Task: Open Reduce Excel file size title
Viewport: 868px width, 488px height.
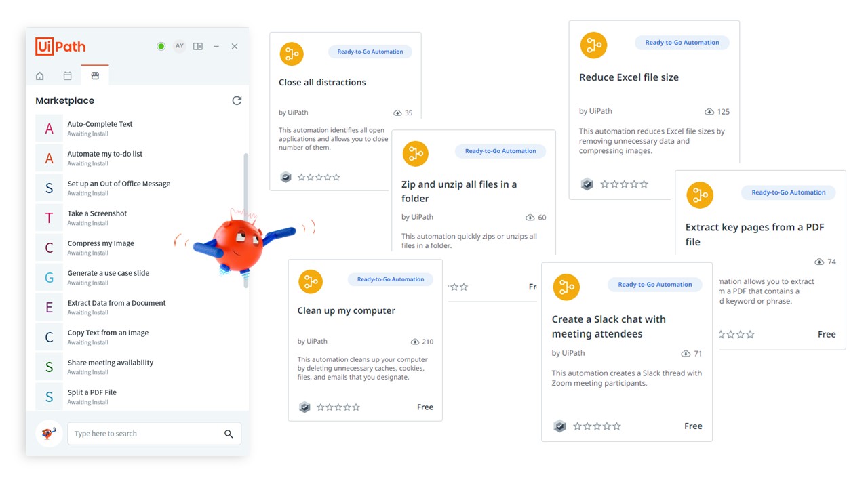Action: (629, 77)
